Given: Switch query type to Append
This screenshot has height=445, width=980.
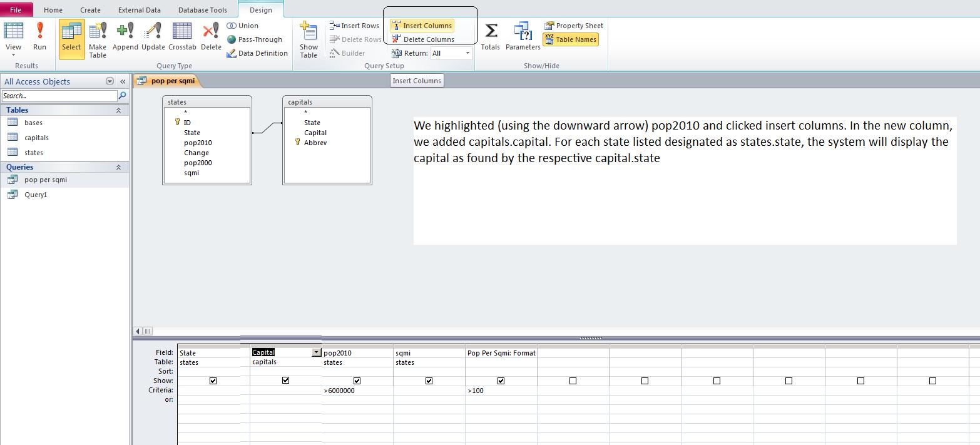Looking at the screenshot, I should [x=125, y=38].
